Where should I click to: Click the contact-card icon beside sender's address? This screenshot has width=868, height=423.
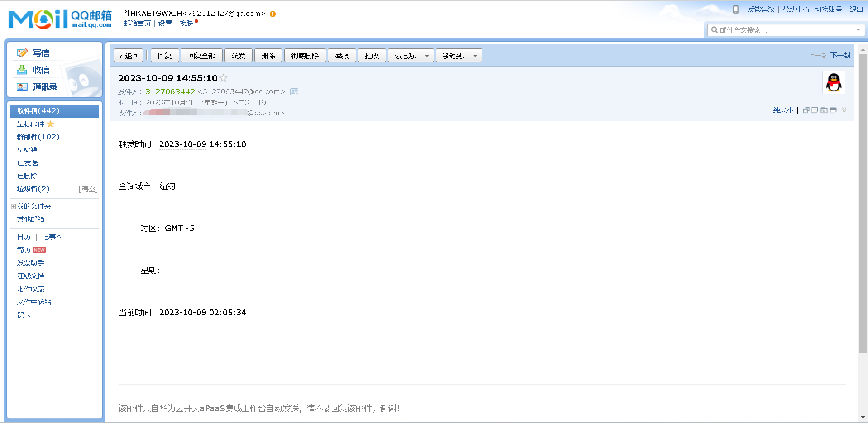point(294,91)
